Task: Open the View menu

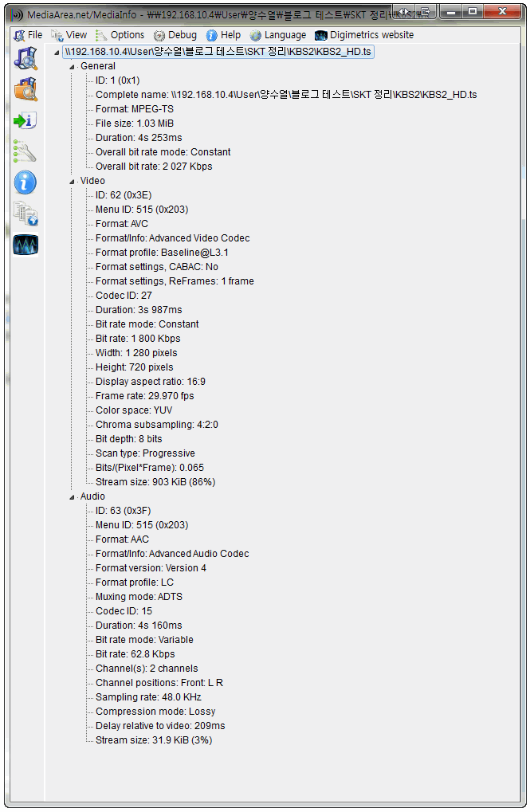Action: (x=69, y=35)
